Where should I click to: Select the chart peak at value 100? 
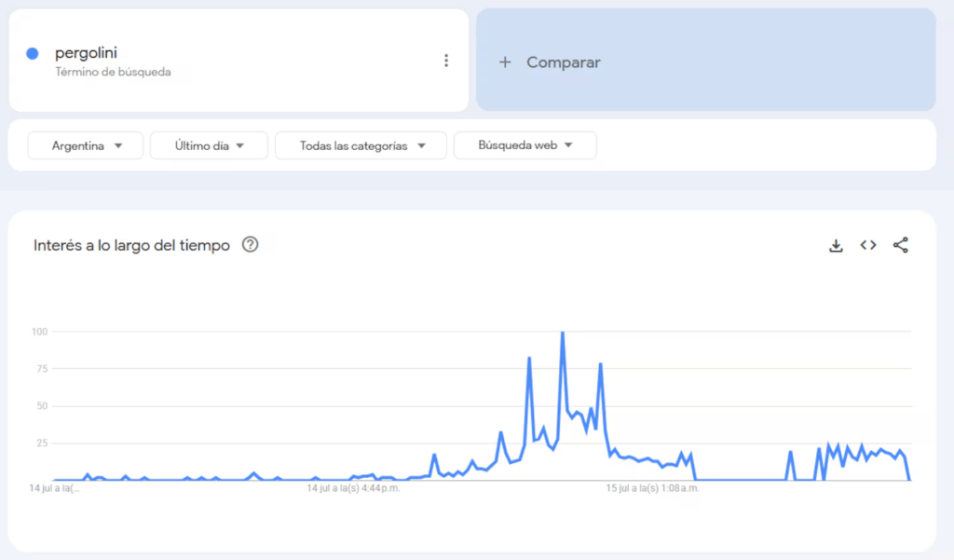tap(562, 333)
